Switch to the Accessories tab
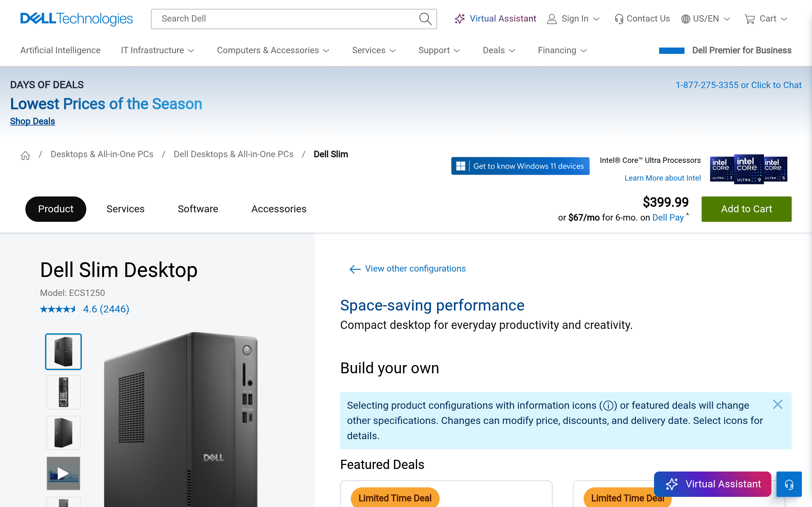812x507 pixels. coord(279,209)
